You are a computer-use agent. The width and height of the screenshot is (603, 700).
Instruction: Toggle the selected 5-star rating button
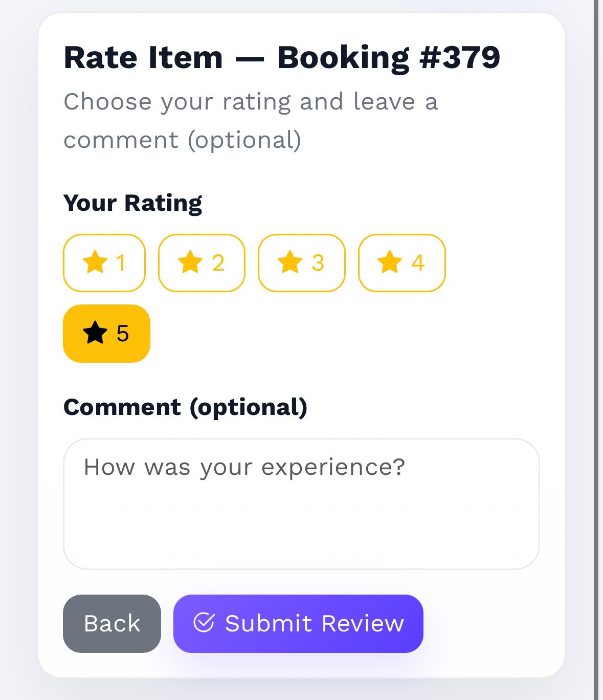pos(106,334)
